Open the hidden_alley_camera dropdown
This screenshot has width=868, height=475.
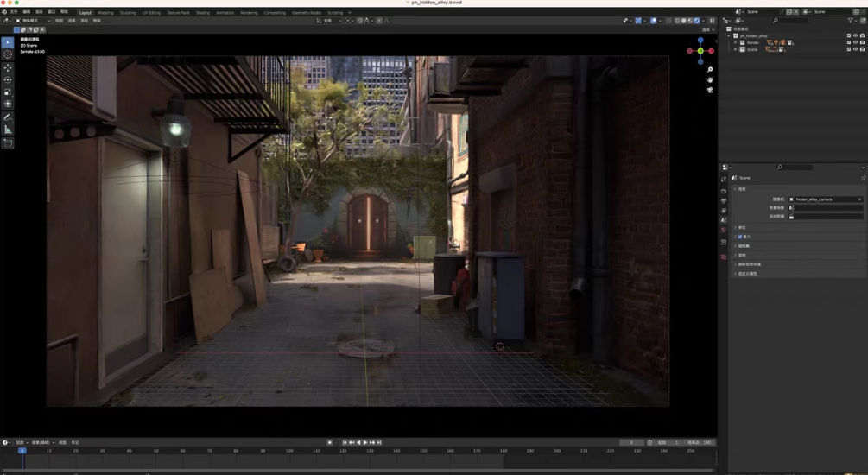pos(825,199)
